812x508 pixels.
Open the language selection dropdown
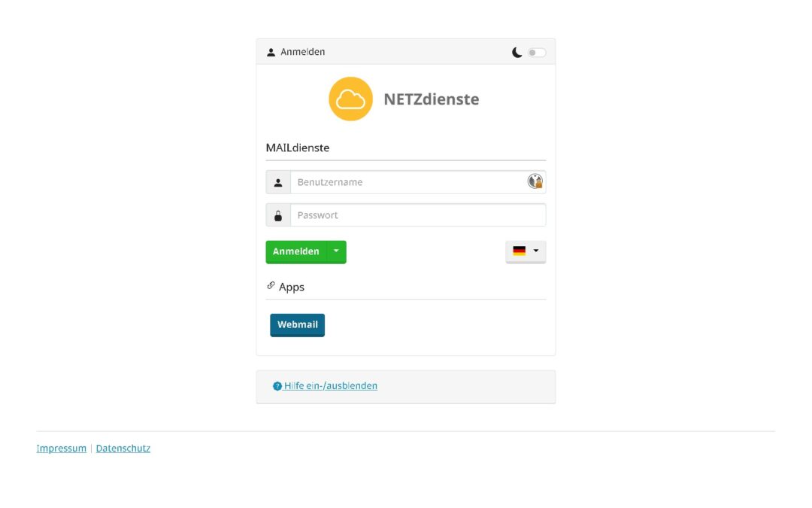pyautogui.click(x=535, y=251)
